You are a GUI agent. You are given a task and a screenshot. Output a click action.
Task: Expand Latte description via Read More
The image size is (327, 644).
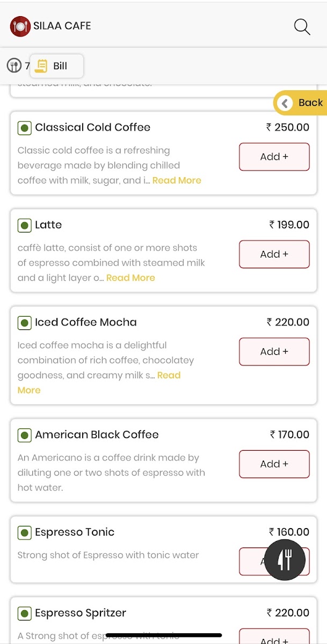[x=130, y=278]
